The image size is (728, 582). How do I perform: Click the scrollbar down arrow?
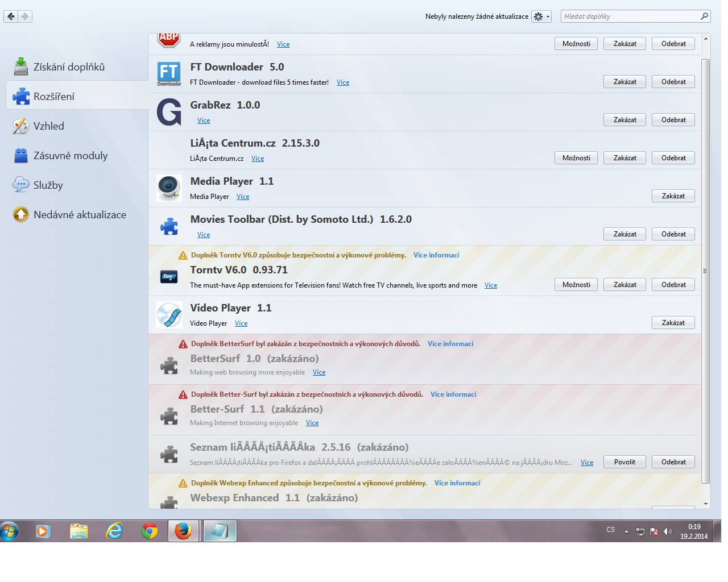tap(706, 504)
